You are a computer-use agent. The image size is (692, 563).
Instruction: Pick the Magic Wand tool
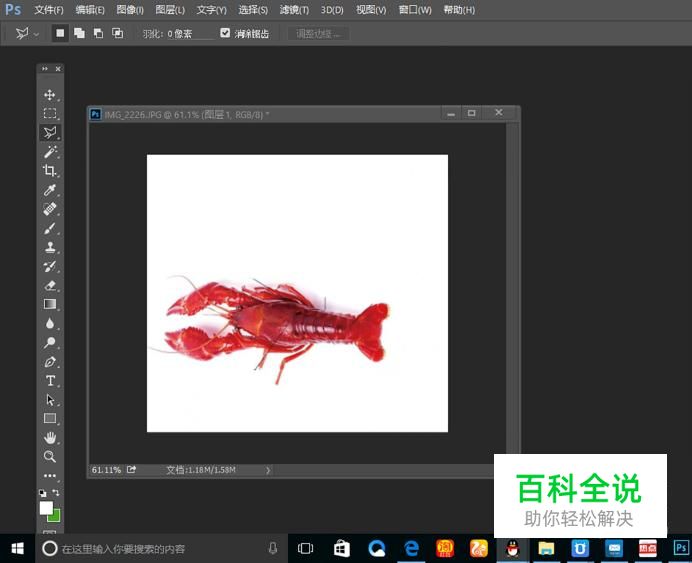point(50,152)
